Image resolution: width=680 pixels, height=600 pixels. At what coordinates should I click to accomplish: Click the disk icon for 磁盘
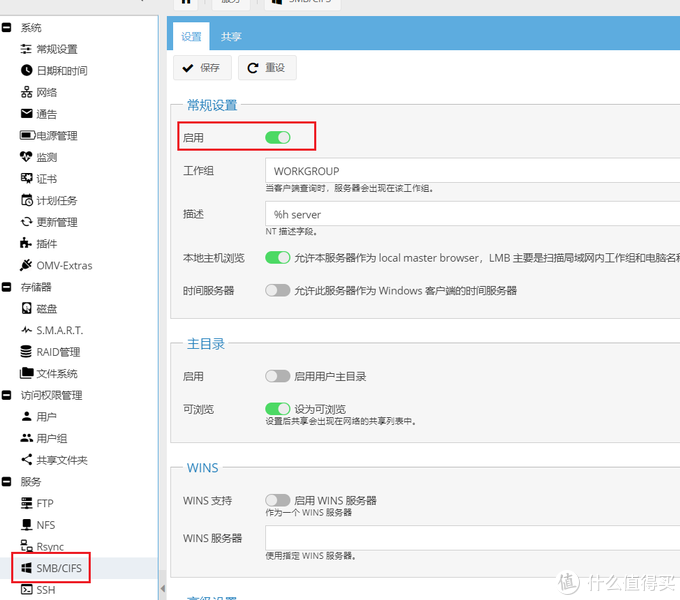coord(26,308)
